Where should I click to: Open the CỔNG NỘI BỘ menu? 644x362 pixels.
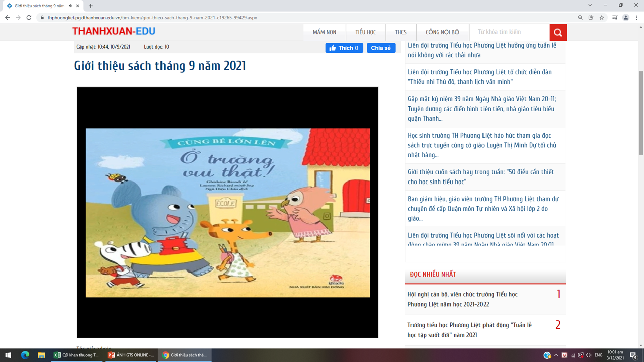(x=442, y=32)
